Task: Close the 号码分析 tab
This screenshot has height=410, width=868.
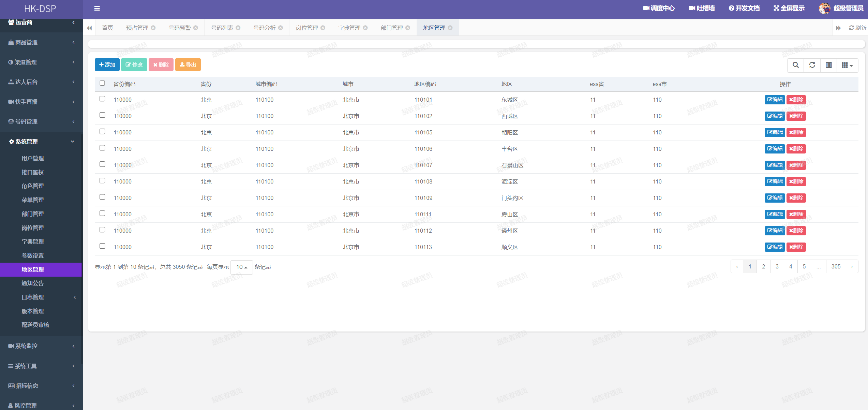Action: 281,28
